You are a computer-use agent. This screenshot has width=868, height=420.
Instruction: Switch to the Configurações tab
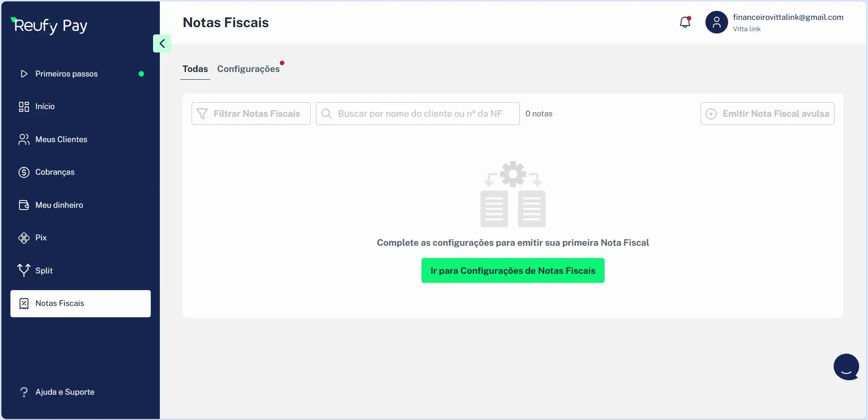coord(248,69)
